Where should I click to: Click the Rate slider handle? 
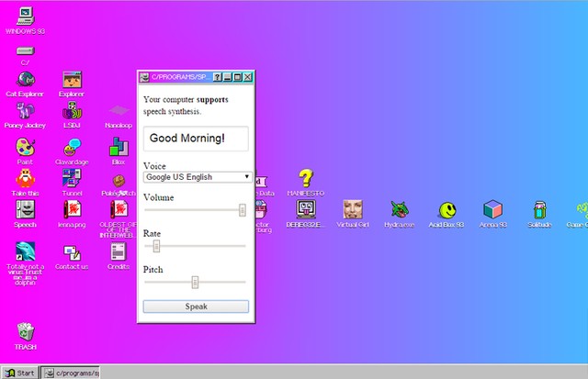click(x=156, y=246)
